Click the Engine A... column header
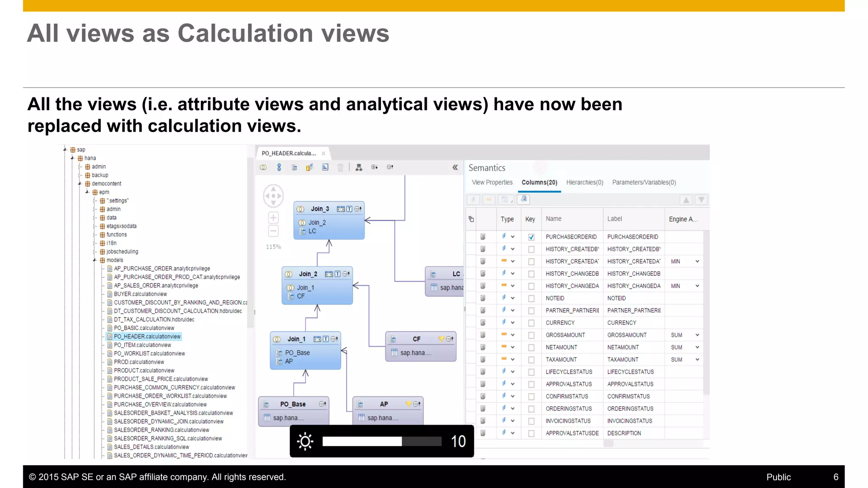Viewport: 868px width, 488px height. click(683, 219)
